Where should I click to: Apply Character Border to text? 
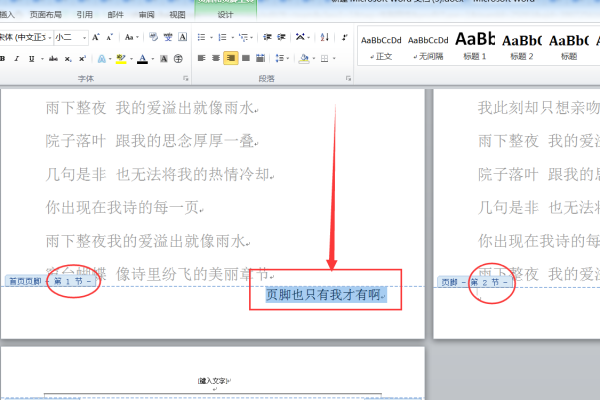(x=183, y=37)
